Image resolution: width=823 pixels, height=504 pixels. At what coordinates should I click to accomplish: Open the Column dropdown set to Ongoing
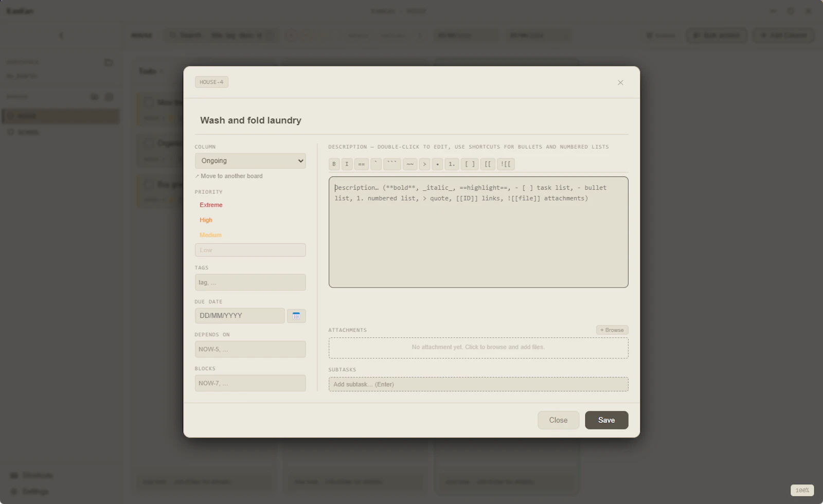(x=250, y=160)
